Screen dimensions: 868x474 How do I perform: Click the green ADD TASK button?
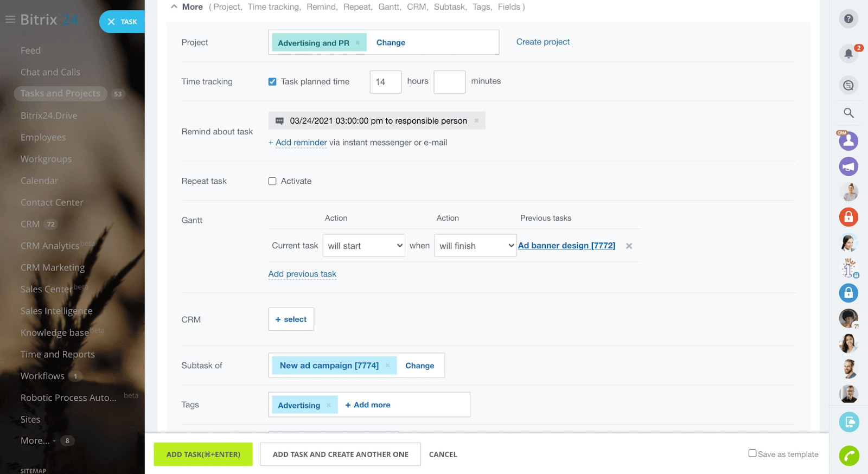203,454
